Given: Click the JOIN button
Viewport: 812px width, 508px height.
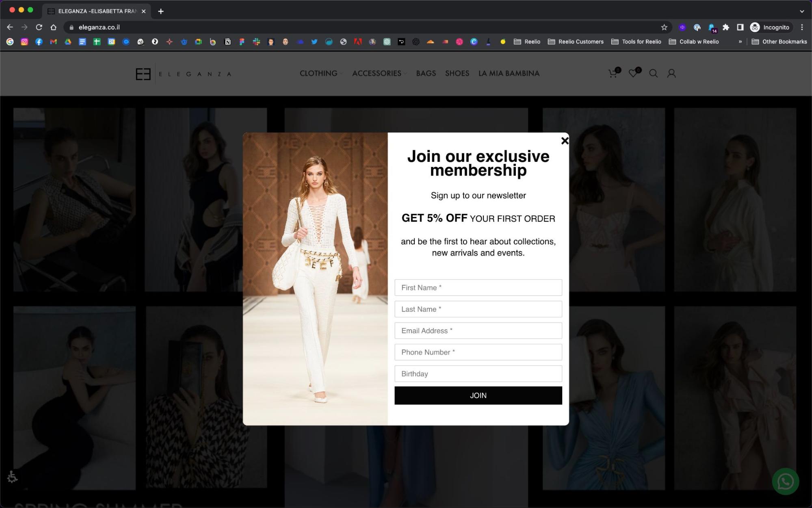Looking at the screenshot, I should tap(478, 395).
